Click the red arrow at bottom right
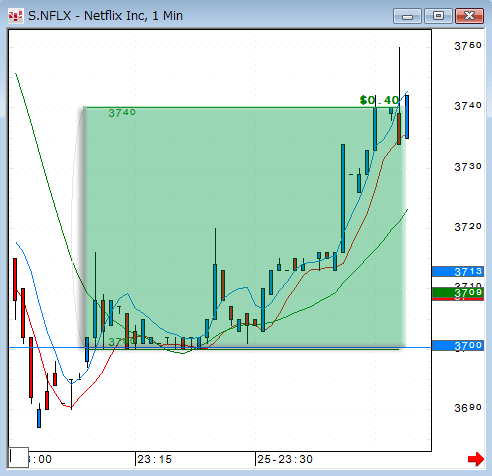This screenshot has height=476, width=492. [476, 459]
